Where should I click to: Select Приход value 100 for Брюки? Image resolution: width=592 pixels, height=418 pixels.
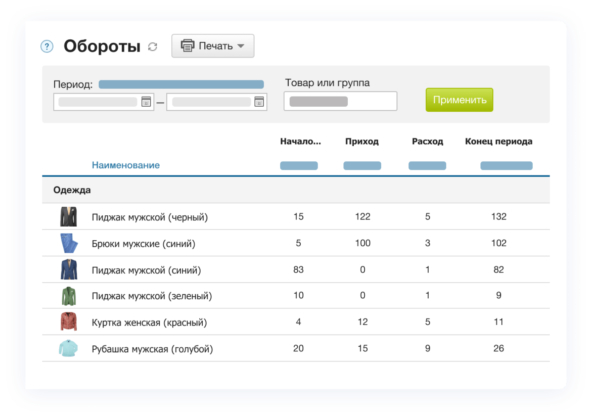[x=362, y=243]
